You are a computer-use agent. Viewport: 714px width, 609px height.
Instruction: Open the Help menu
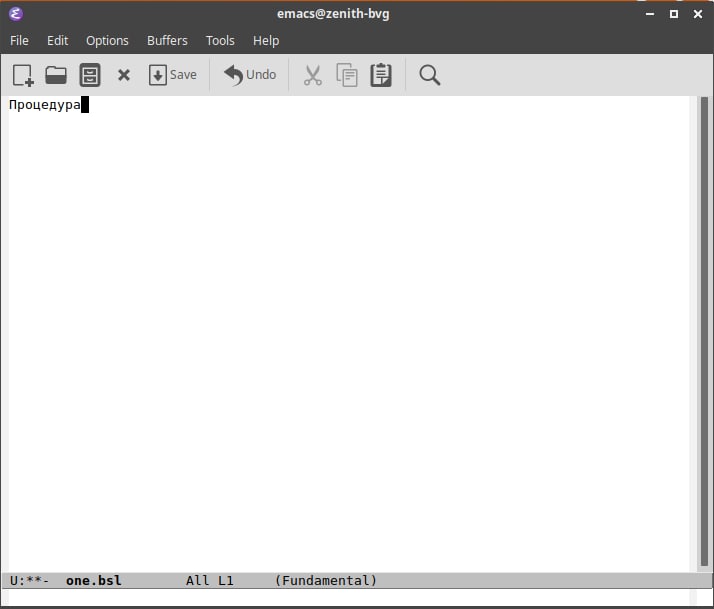click(266, 41)
